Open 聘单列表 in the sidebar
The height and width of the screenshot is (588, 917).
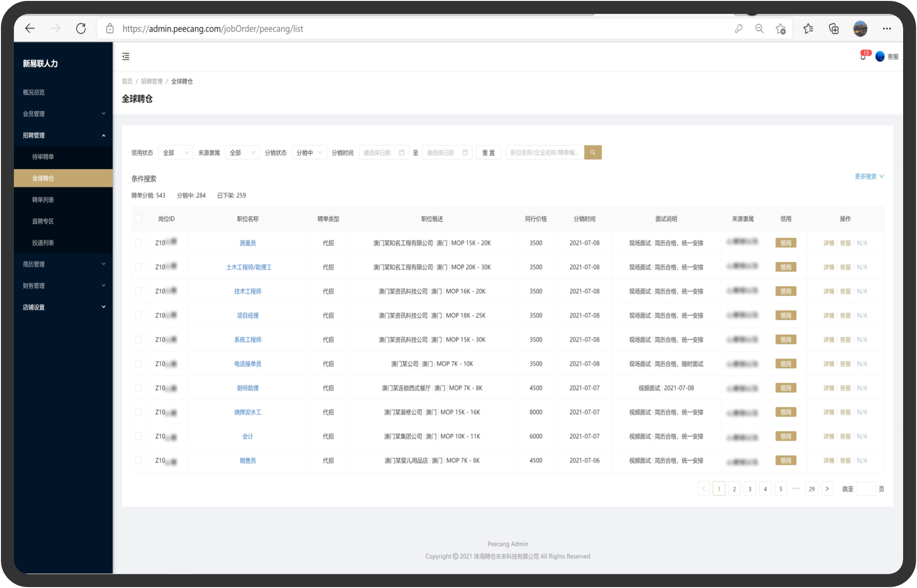point(43,200)
